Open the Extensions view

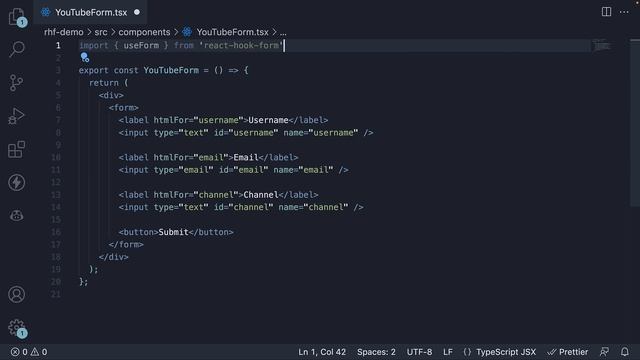16,149
